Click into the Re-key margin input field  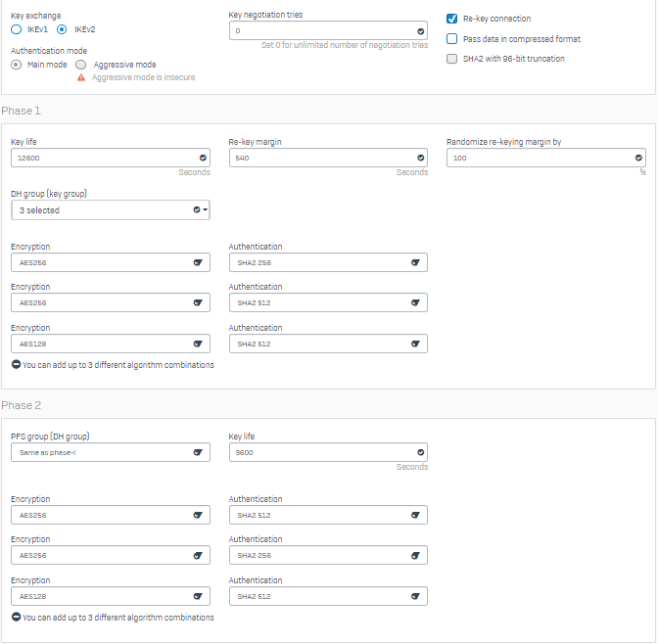(x=328, y=158)
